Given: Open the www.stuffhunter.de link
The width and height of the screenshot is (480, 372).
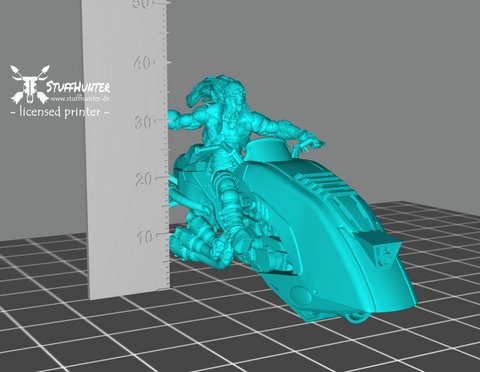Looking at the screenshot, I should click(x=80, y=99).
